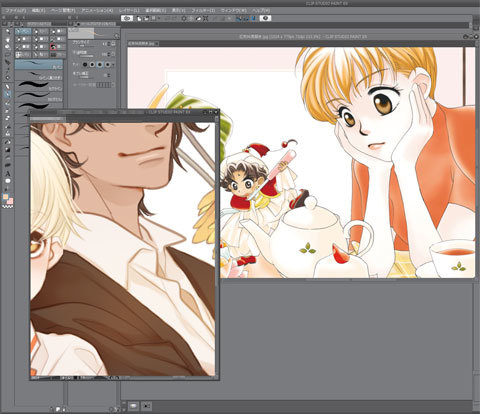The image size is (480, 414).
Task: Select the highlighted anti-aliasing option circle
Action: [100, 64]
